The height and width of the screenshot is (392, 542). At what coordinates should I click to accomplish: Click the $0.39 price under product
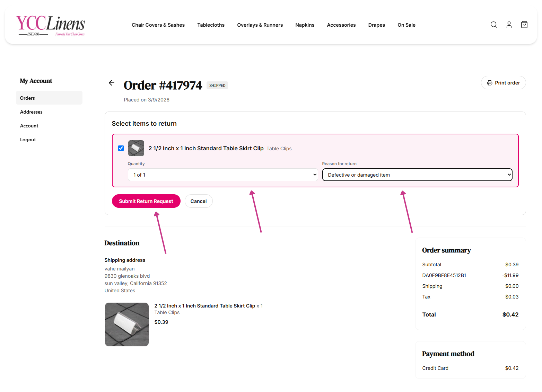pos(161,322)
